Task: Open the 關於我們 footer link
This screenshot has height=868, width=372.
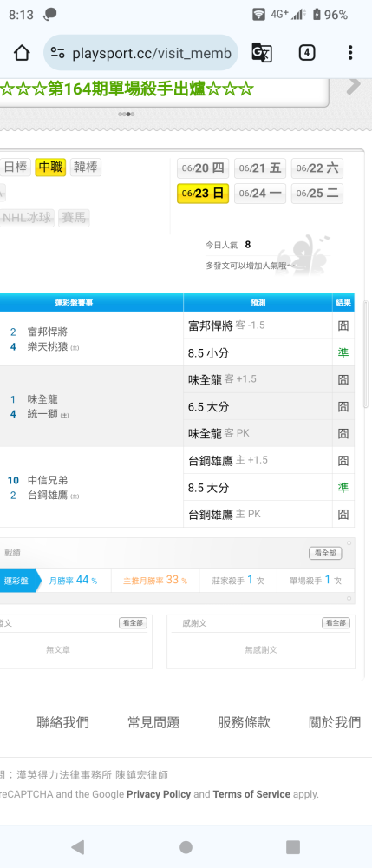Action: click(x=335, y=722)
